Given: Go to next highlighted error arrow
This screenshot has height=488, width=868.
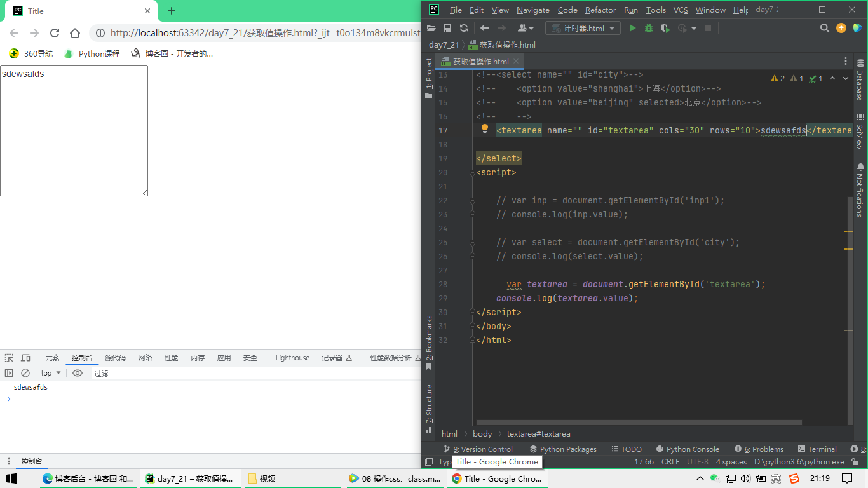Looking at the screenshot, I should coord(846,79).
